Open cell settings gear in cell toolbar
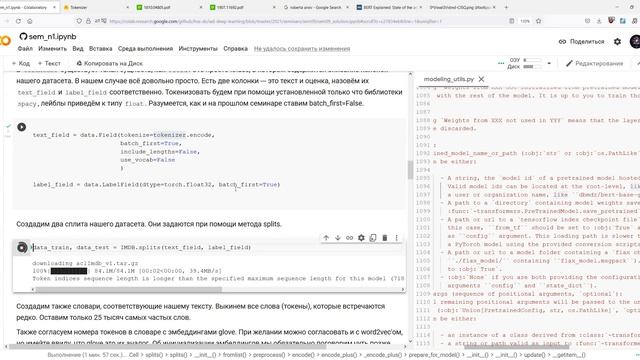Screen dimensions: 640x360 pyautogui.click(x=361, y=238)
